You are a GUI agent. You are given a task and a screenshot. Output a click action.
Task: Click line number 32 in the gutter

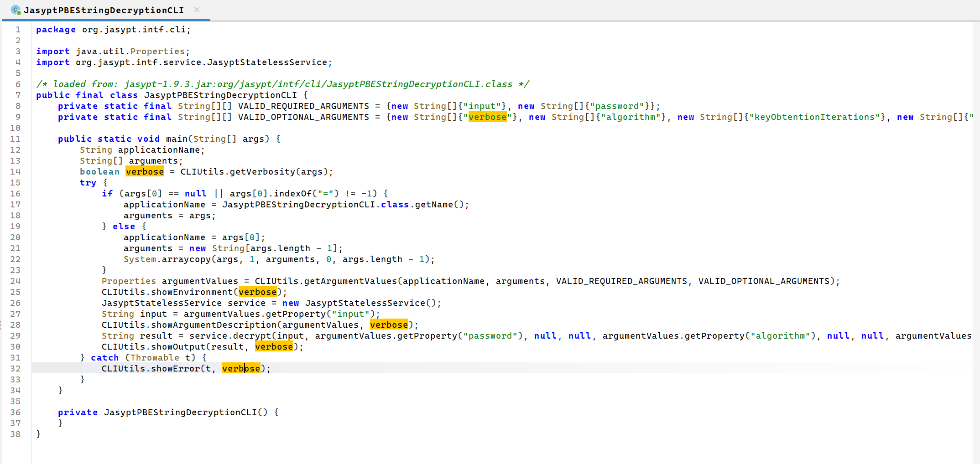click(16, 369)
